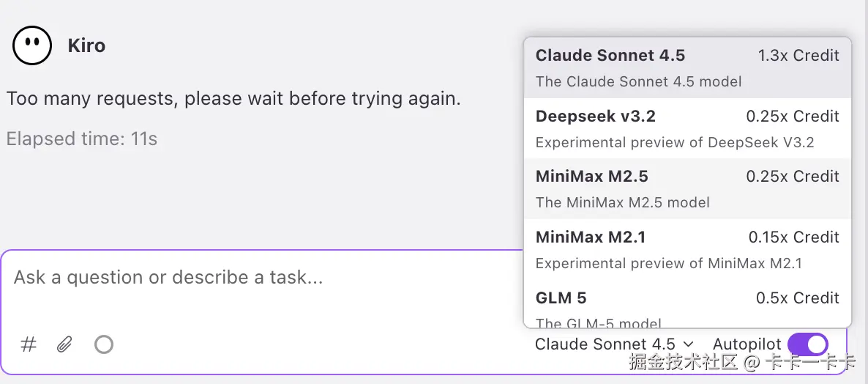Screen dimensions: 868x384
Task: Click the "0.5x Credit" label
Action: [x=797, y=298]
